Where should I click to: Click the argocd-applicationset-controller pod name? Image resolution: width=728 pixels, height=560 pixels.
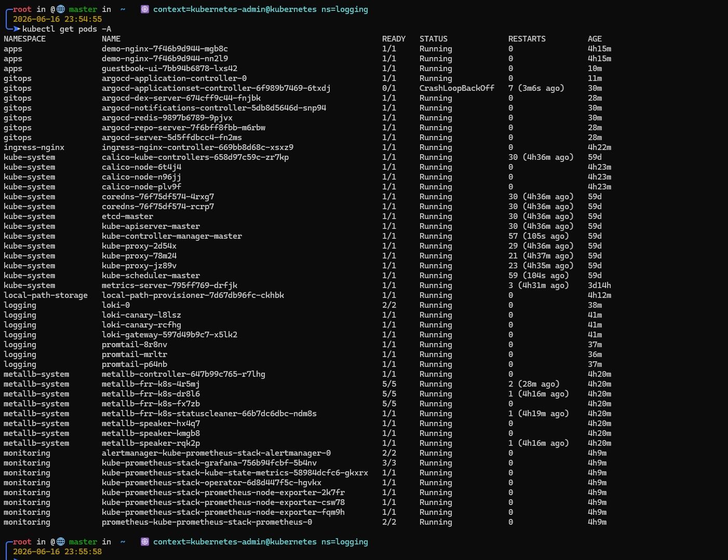tap(216, 88)
